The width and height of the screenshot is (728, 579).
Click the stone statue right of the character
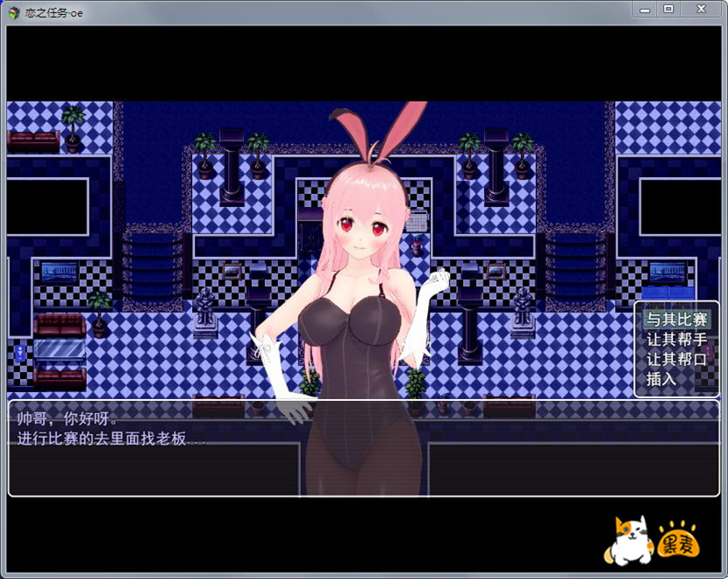[524, 312]
